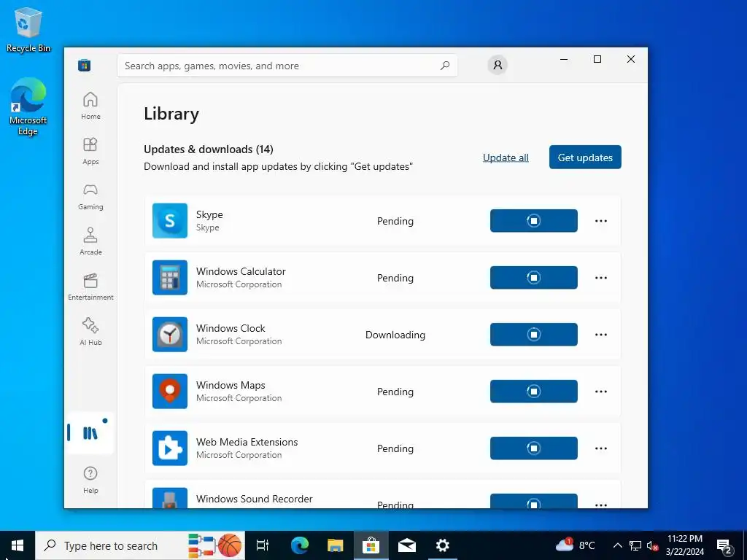The height and width of the screenshot is (560, 747).
Task: Stop the Windows Calculator update
Action: pos(533,278)
